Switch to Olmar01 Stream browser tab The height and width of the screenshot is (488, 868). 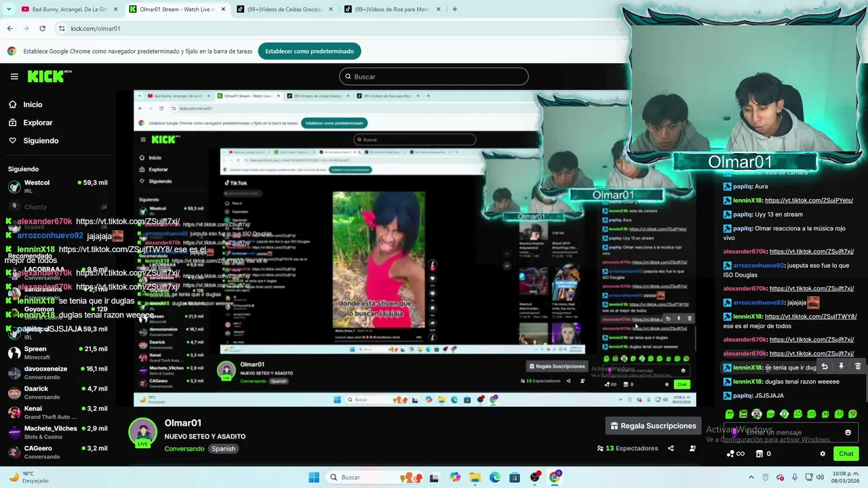pos(178,9)
